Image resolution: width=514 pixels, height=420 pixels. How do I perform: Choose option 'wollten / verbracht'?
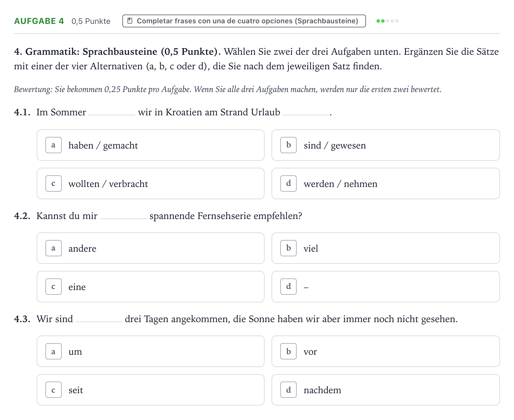pyautogui.click(x=151, y=183)
